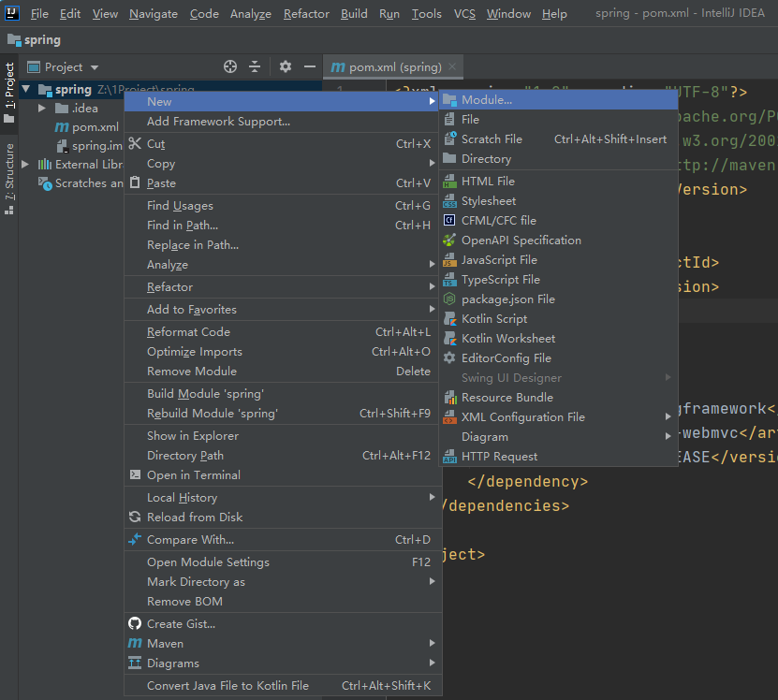This screenshot has height=700, width=778.
Task: Click the GitHub icon next to Create Gist
Action: click(x=135, y=623)
